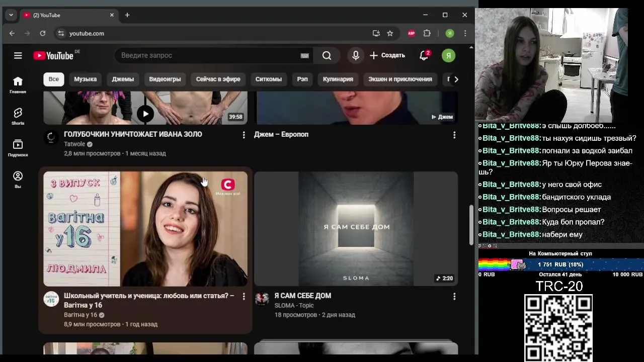Open the ГОЛУБОЧКИН УНИЧТОЖАЕТ ИВАНА ЗОЛО title
This screenshot has width=644, height=362.
click(133, 134)
